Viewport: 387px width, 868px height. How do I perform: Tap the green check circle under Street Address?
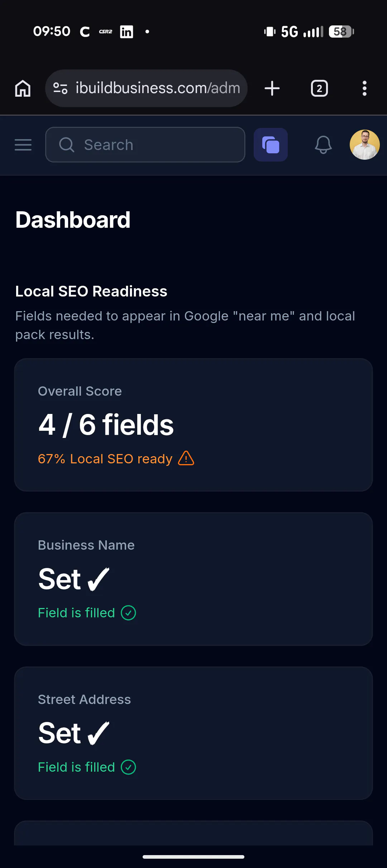coord(128,767)
